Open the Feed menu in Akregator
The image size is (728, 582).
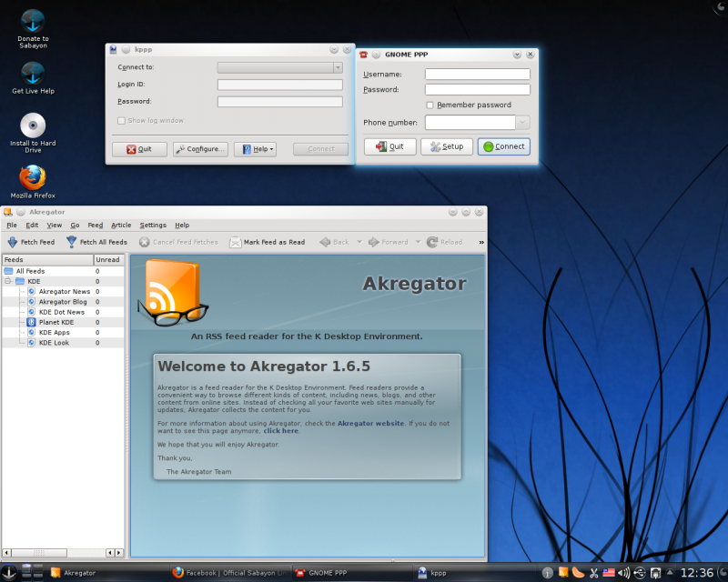click(95, 225)
